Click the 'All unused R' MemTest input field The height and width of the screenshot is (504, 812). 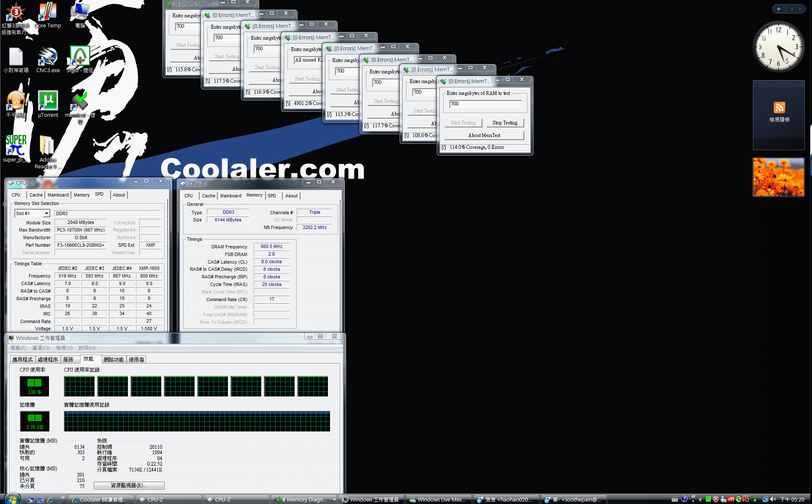click(x=308, y=60)
